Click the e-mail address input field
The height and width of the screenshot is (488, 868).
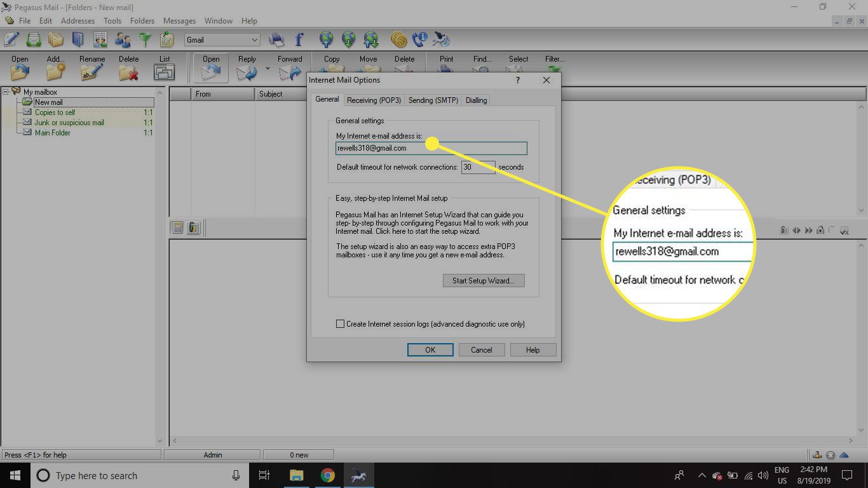pyautogui.click(x=431, y=148)
